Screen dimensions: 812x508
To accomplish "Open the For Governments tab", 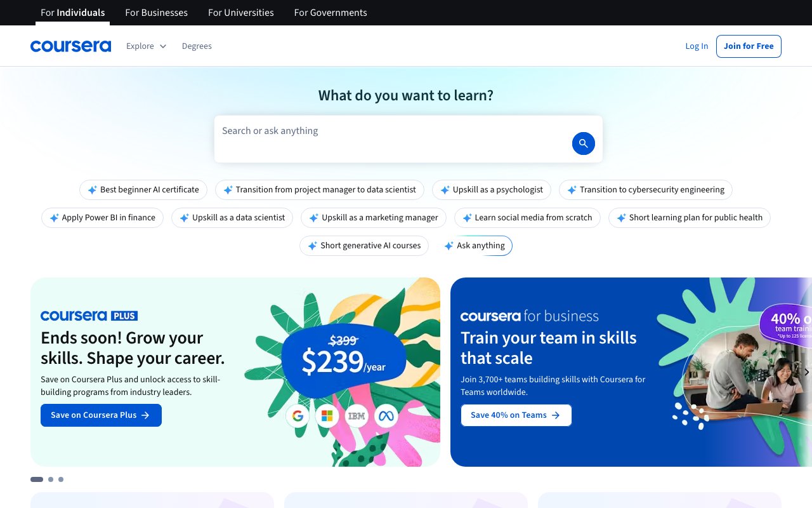I will point(331,13).
